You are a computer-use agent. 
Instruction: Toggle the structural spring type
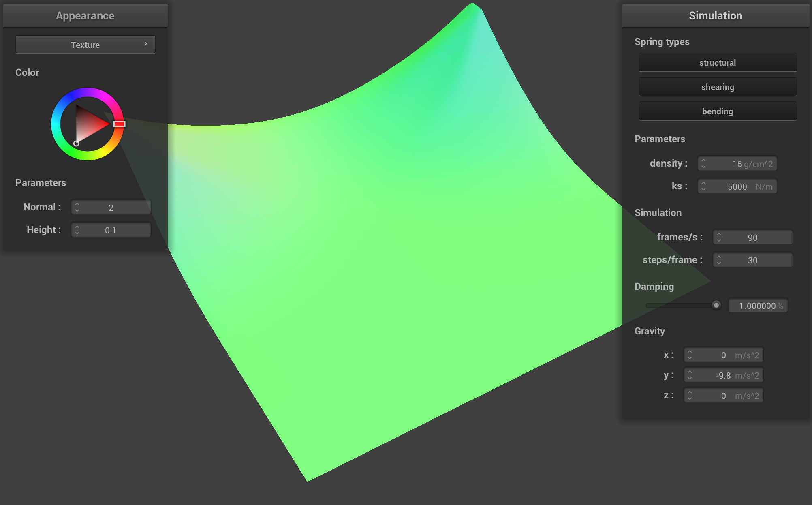click(718, 62)
